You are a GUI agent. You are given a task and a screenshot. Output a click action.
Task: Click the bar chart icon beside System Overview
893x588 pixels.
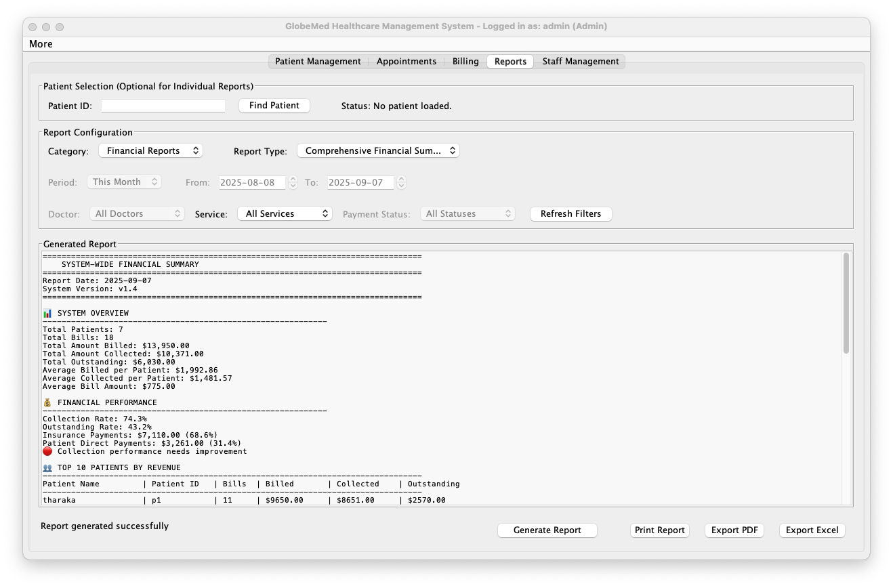coord(47,314)
